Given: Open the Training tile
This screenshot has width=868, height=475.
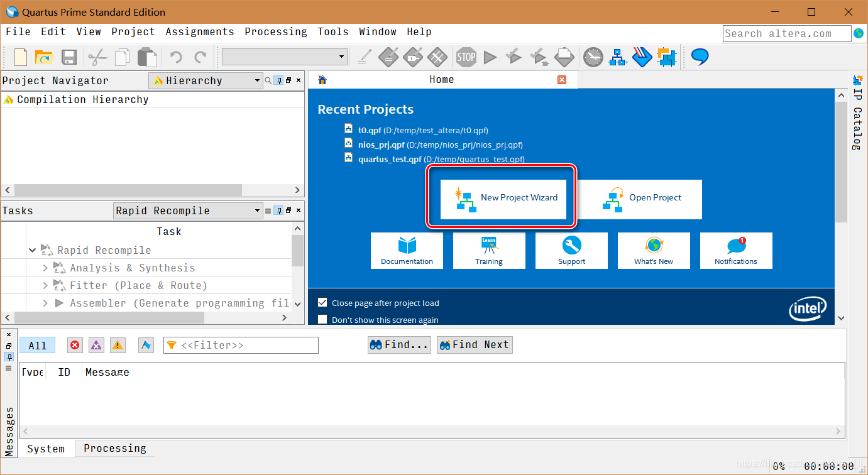Looking at the screenshot, I should coord(489,251).
